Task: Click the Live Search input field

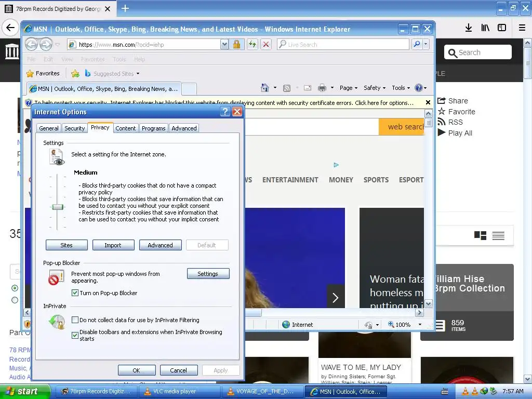Action: (x=343, y=45)
